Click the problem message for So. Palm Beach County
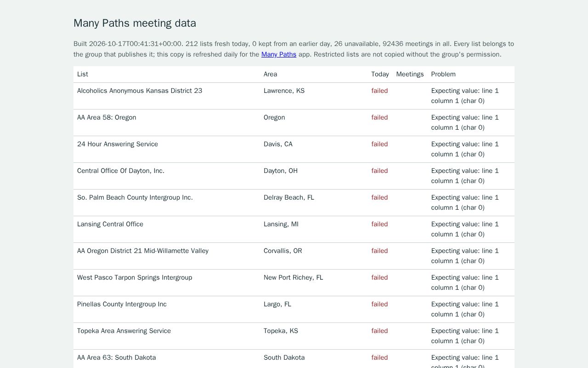 (465, 202)
